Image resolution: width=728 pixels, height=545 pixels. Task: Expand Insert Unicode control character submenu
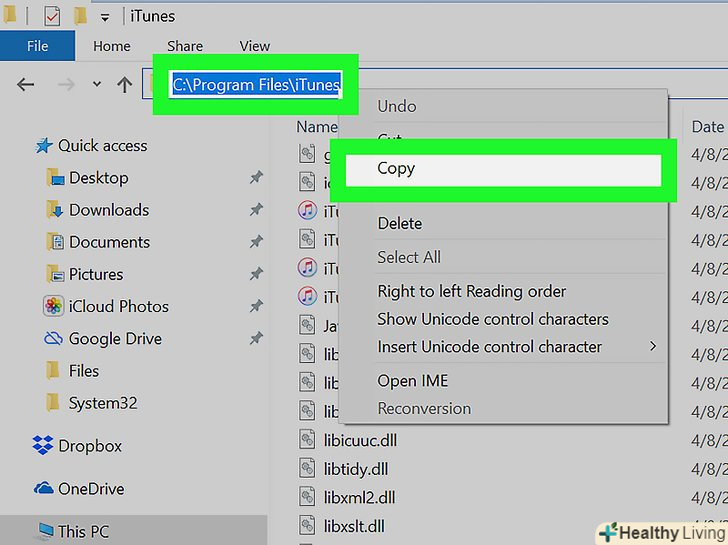click(x=518, y=346)
